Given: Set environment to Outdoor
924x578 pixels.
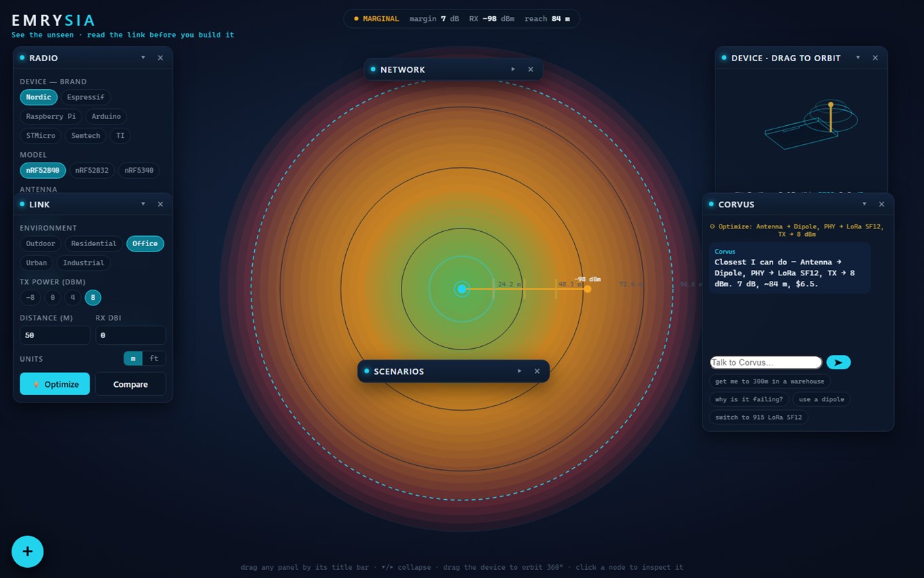Looking at the screenshot, I should pyautogui.click(x=41, y=243).
